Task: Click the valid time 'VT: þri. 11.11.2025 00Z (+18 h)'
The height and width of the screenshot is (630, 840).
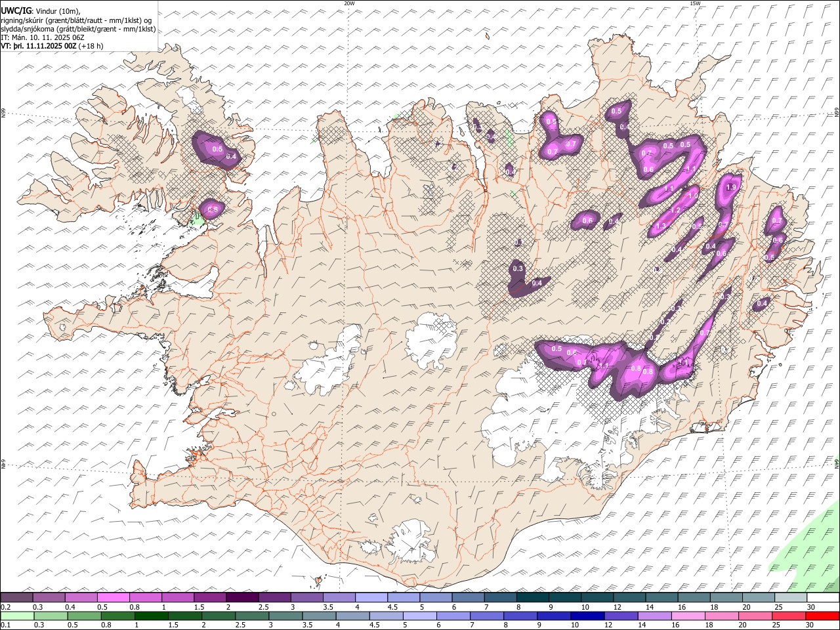Action: coord(52,46)
